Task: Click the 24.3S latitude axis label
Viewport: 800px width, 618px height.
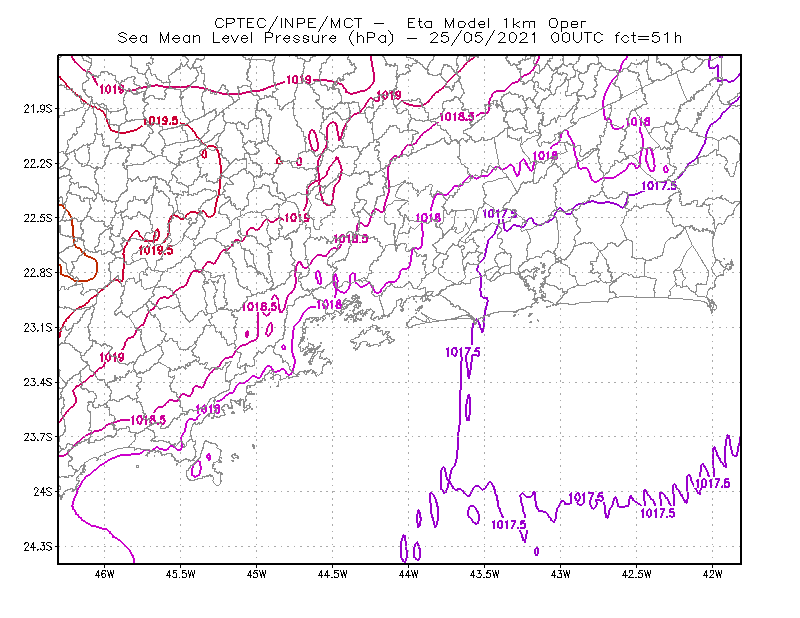Action: click(38, 547)
